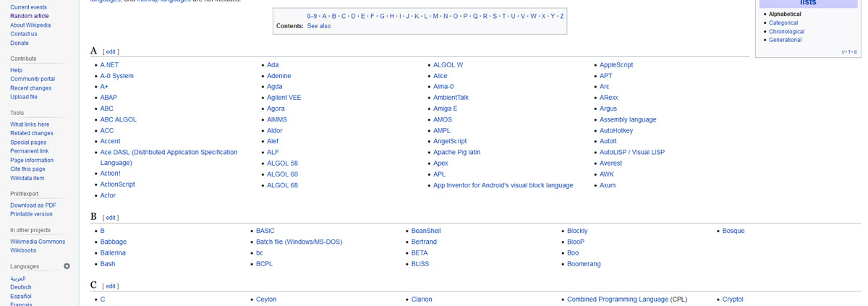Viewport: 868px width, 306px height.
Task: Open Printable version link
Action: click(31, 214)
